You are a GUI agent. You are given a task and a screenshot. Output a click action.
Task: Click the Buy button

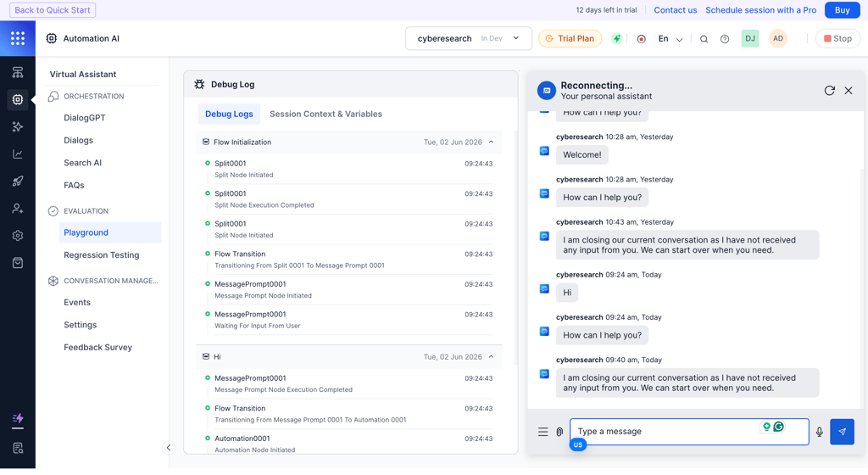pos(842,10)
